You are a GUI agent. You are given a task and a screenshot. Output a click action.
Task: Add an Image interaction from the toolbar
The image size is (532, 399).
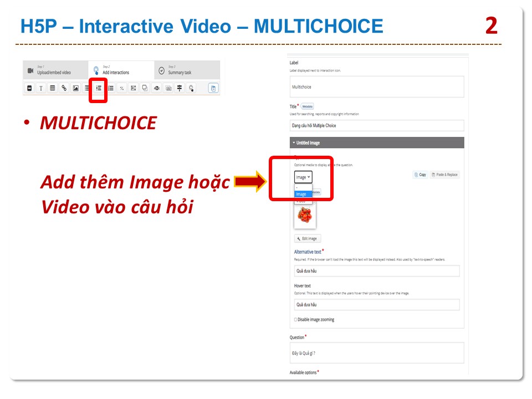click(x=75, y=88)
